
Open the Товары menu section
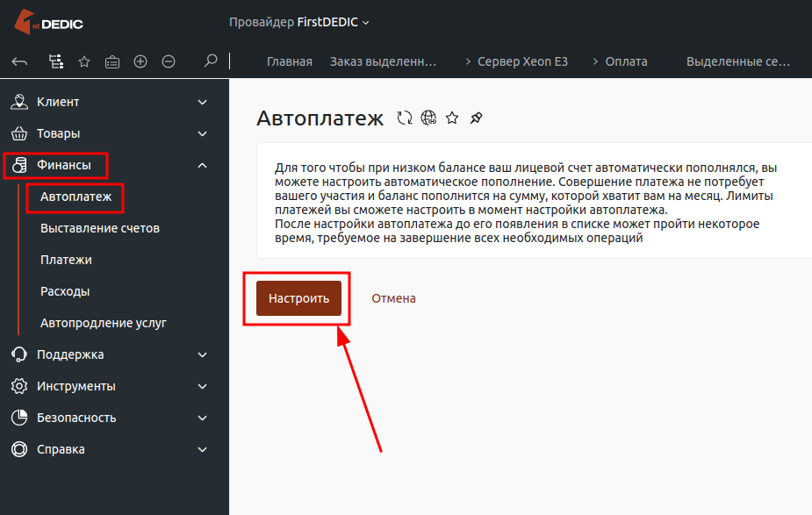pyautogui.click(x=59, y=133)
